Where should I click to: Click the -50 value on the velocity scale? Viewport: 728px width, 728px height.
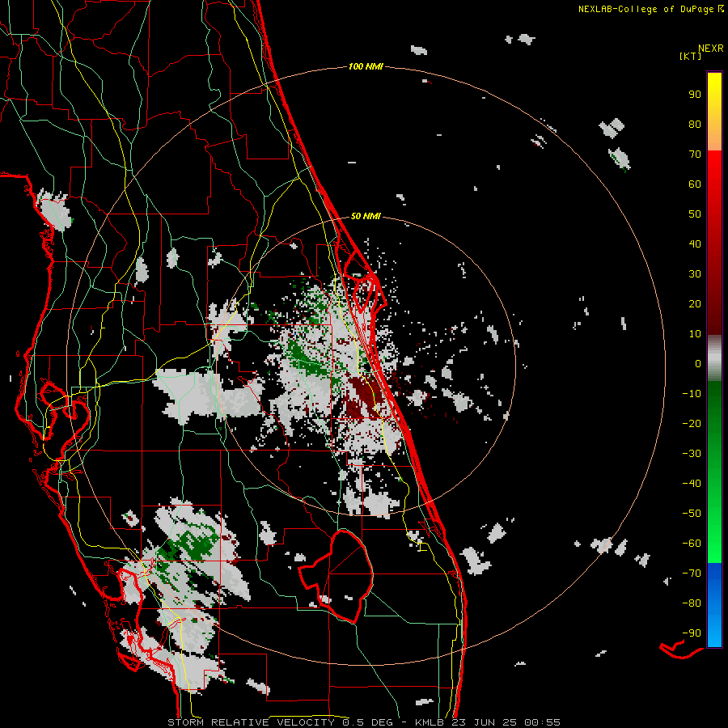[692, 514]
